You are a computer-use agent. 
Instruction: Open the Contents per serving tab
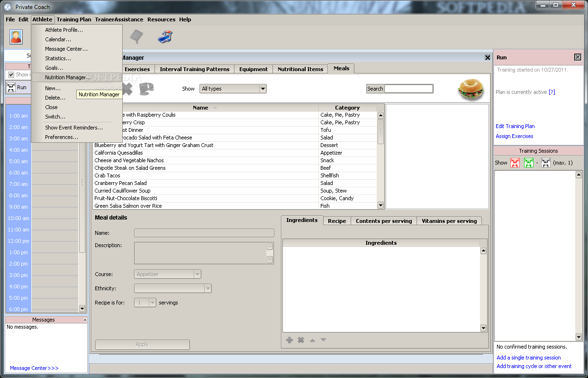[x=384, y=221]
